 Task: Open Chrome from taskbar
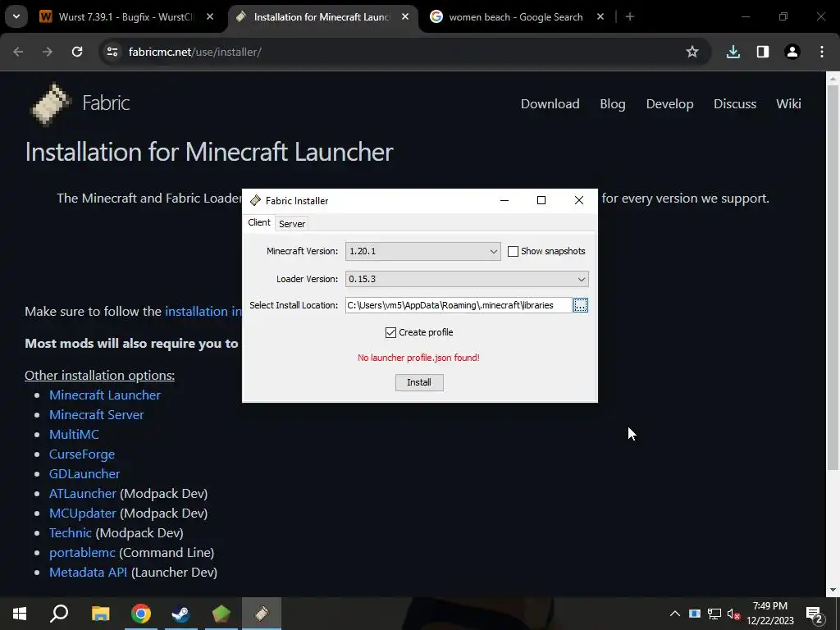tap(141, 614)
